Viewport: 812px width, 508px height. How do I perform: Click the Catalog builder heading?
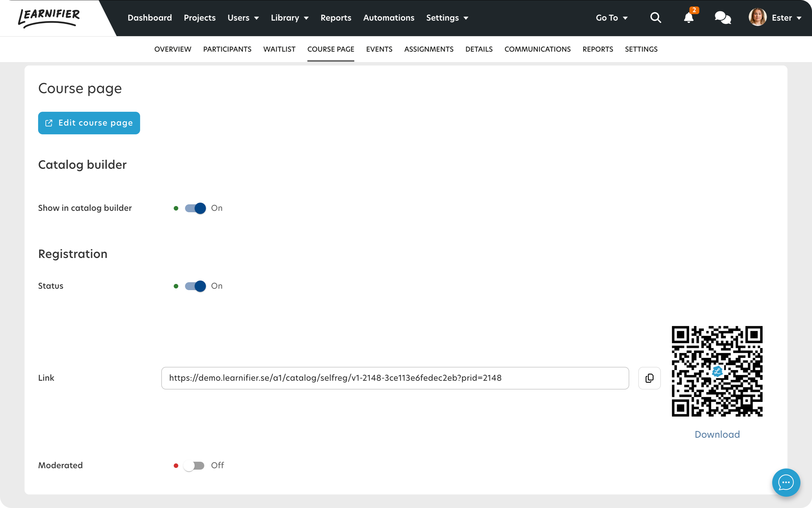82,165
